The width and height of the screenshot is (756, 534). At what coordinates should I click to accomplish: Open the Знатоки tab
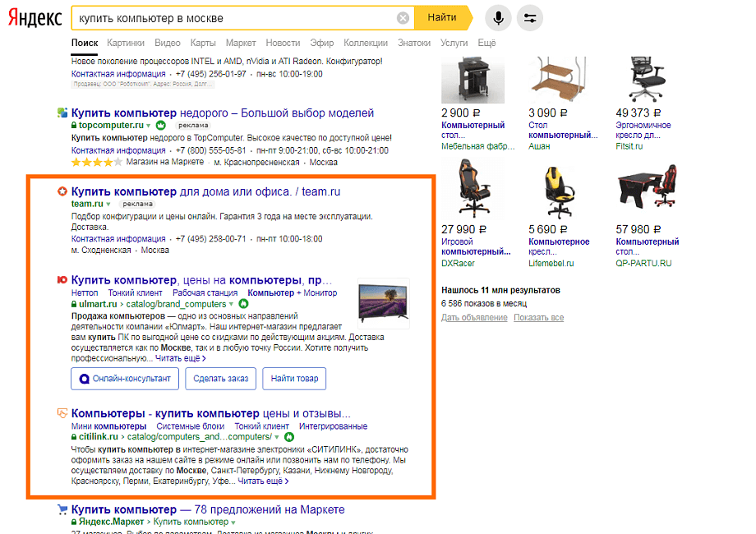[414, 43]
